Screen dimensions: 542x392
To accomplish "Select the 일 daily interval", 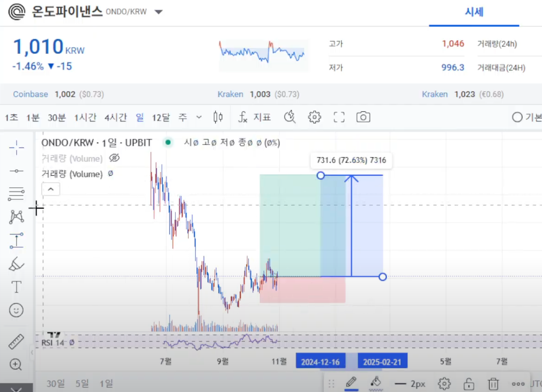I will coord(140,117).
